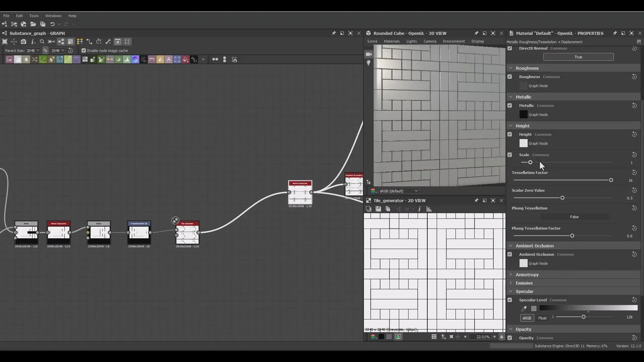
Task: Toggle the light bulb icon in 3D view
Action: (368, 63)
